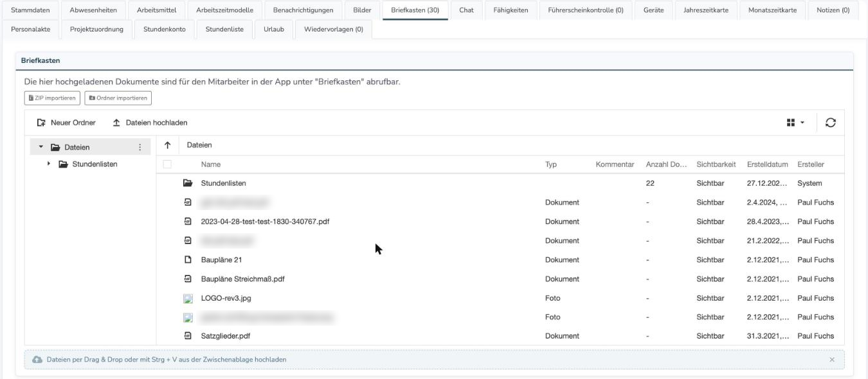The image size is (868, 379).
Task: Click the folder icon of Stundenlisten row in file list
Action: [188, 183]
